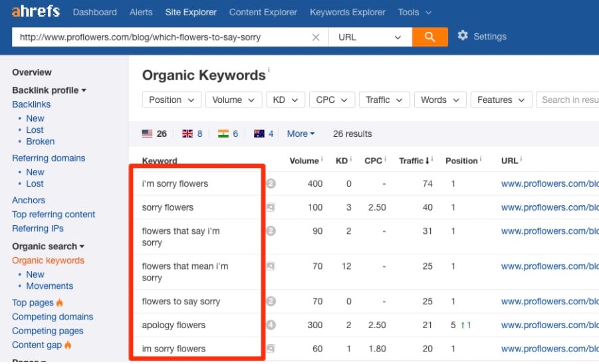Viewport: 599px width, 364px height.
Task: Click the info icon beside KD header
Action: click(350, 158)
